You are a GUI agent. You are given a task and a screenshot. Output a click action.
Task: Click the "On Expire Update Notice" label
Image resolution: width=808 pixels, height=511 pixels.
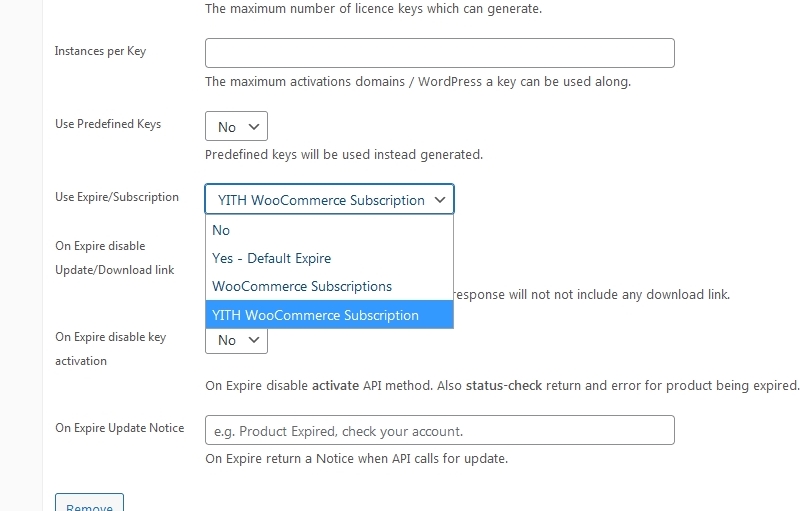coord(119,428)
